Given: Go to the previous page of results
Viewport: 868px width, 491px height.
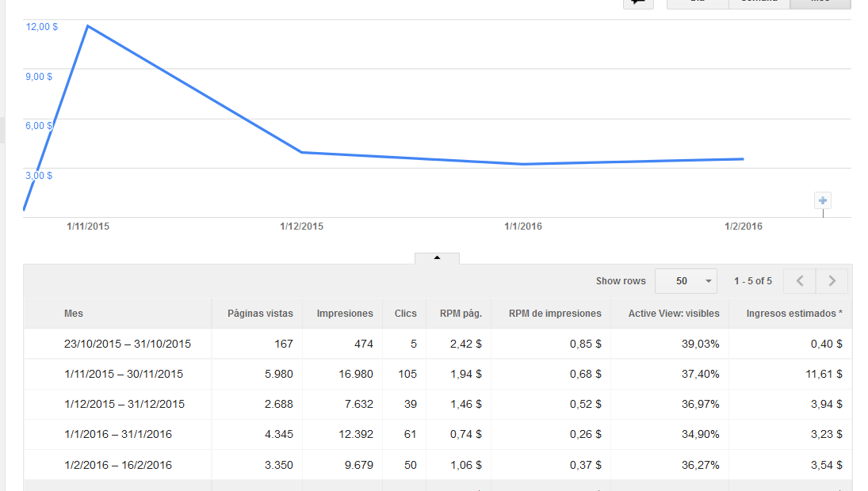Looking at the screenshot, I should pyautogui.click(x=800, y=281).
